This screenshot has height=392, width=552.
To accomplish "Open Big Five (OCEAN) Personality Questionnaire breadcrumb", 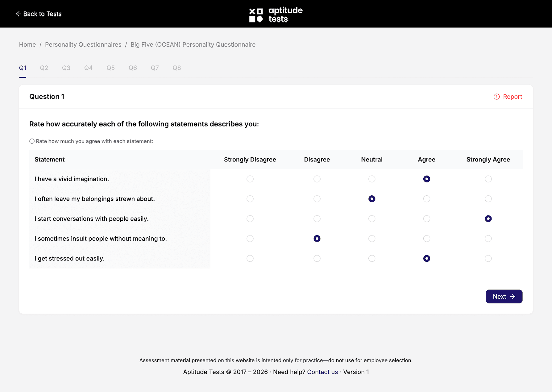I will click(x=193, y=44).
